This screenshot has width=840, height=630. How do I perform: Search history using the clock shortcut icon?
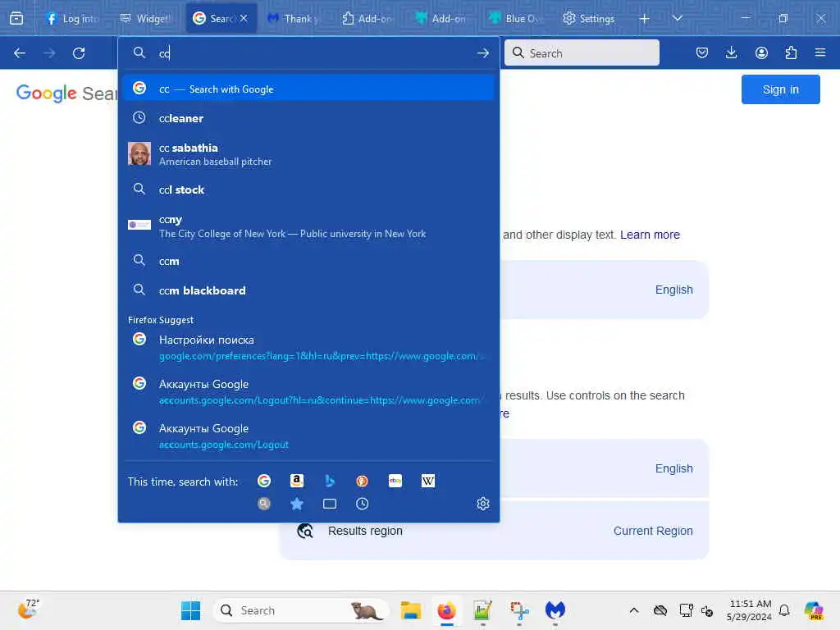362,504
